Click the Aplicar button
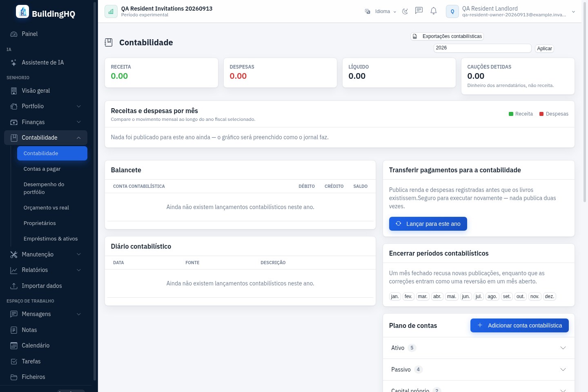Image resolution: width=588 pixels, height=392 pixels. click(x=544, y=49)
